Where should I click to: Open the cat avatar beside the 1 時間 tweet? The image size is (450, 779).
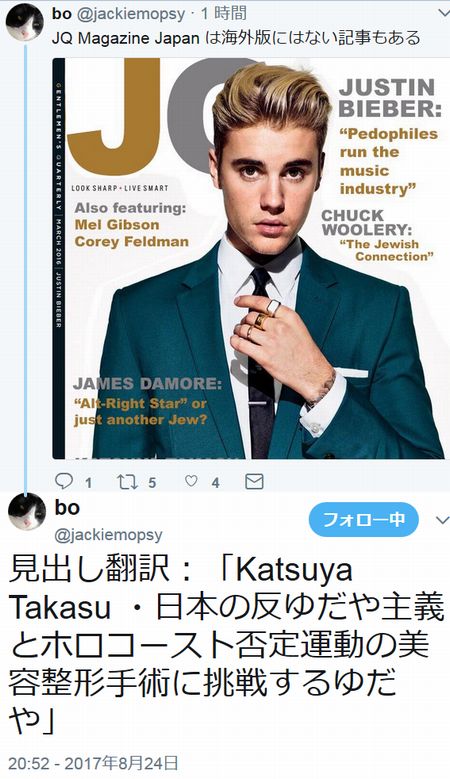(x=25, y=22)
